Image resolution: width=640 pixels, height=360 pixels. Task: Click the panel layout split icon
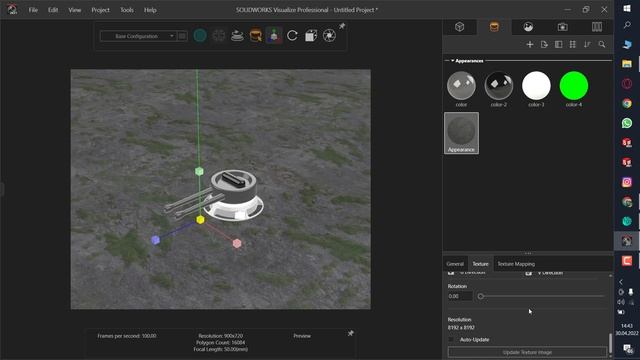coord(558,44)
